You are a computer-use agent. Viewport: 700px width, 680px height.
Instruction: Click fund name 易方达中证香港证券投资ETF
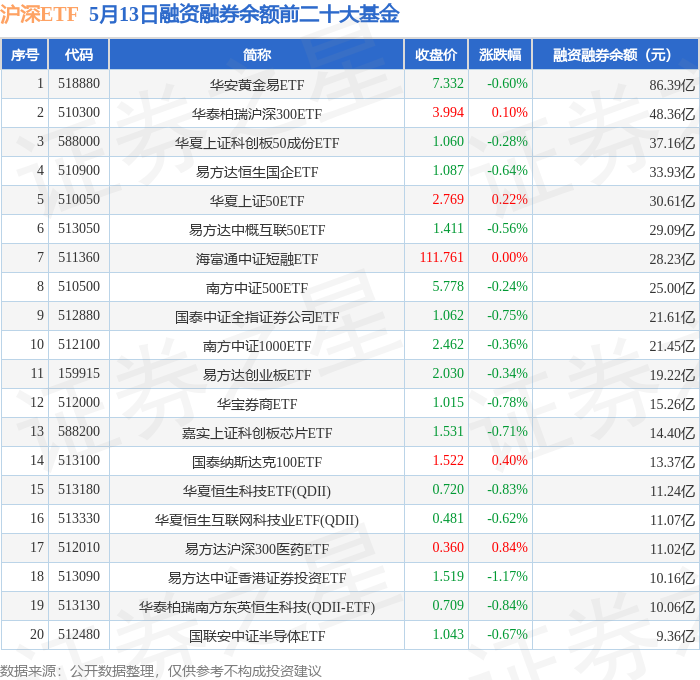tap(257, 578)
